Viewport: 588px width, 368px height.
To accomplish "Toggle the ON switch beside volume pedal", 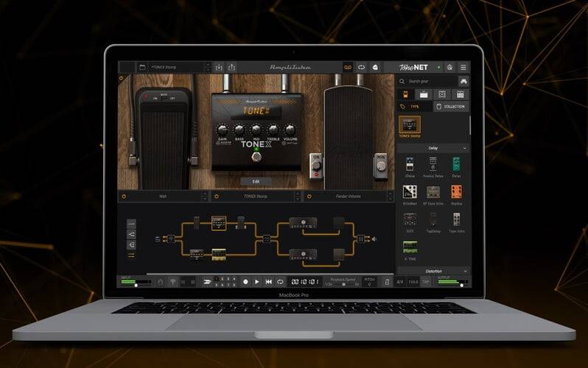I will pyautogui.click(x=316, y=166).
